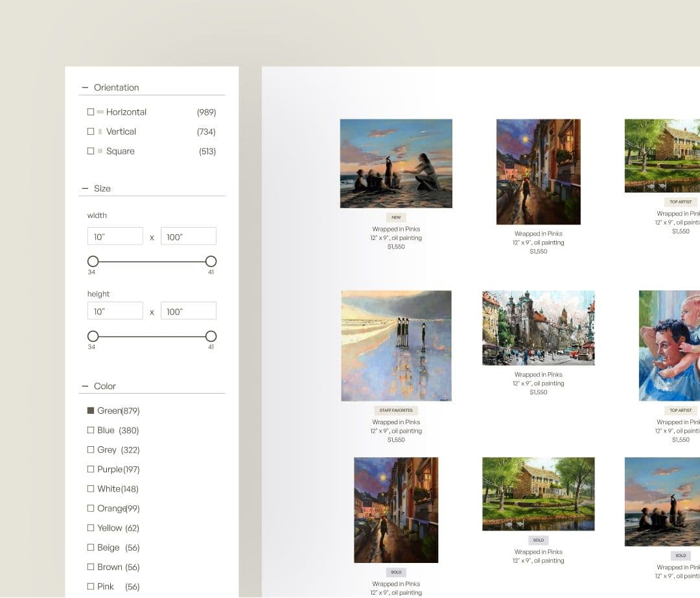Open the beach sunset painting thumbnail
This screenshot has width=700, height=598.
[x=396, y=163]
